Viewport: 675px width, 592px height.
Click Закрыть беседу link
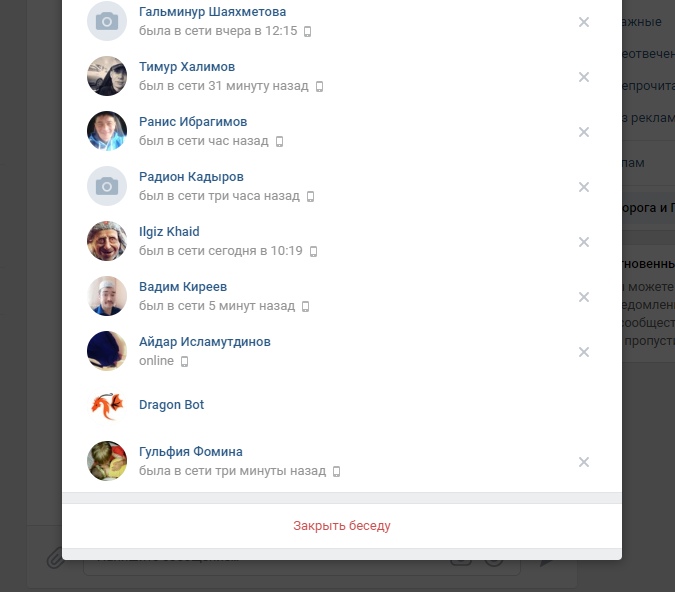[342, 526]
